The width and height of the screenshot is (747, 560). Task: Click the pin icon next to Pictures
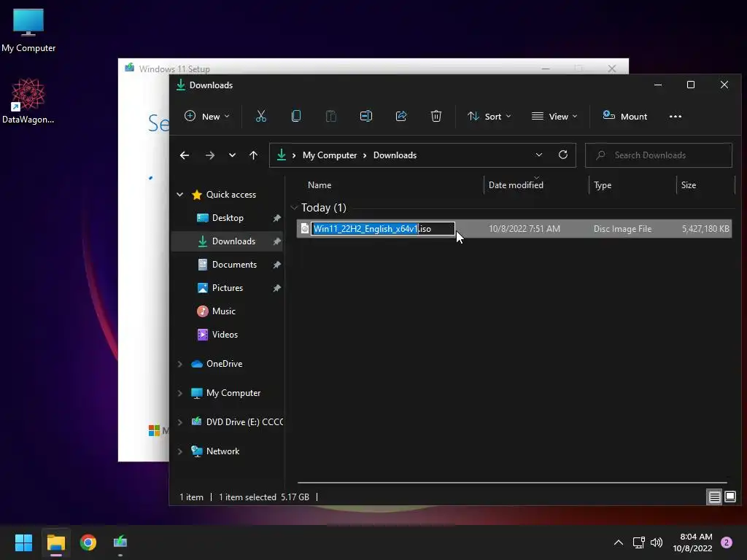click(276, 288)
